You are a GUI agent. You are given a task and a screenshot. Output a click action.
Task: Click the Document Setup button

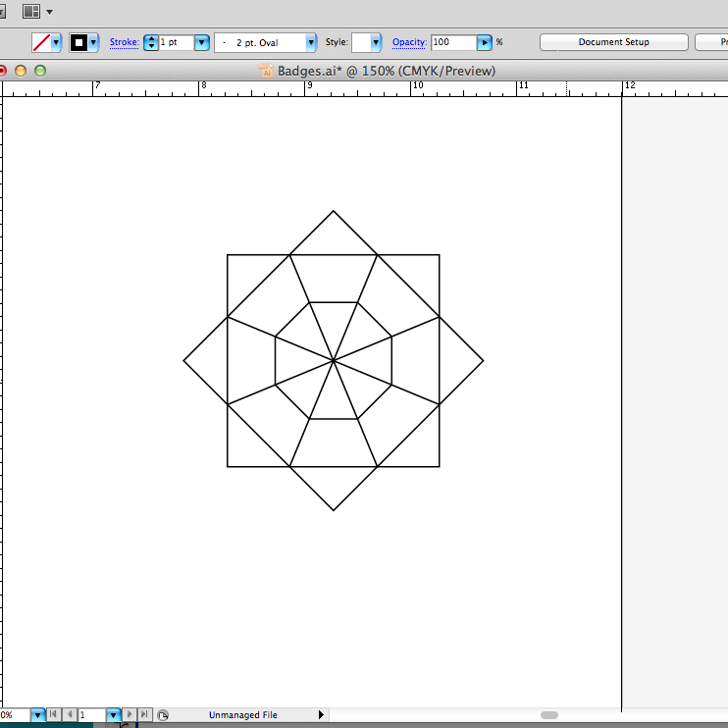point(614,42)
